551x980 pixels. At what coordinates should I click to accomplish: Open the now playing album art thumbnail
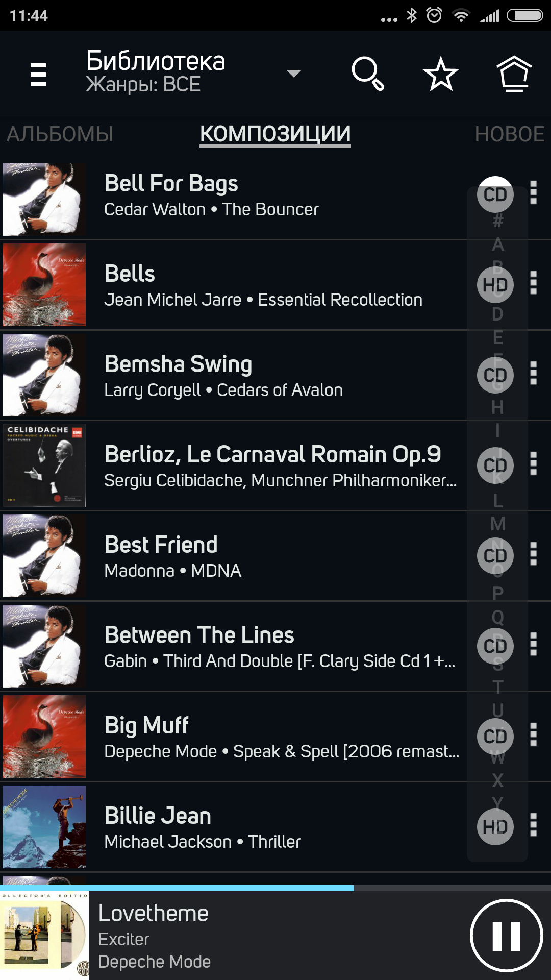pyautogui.click(x=44, y=935)
